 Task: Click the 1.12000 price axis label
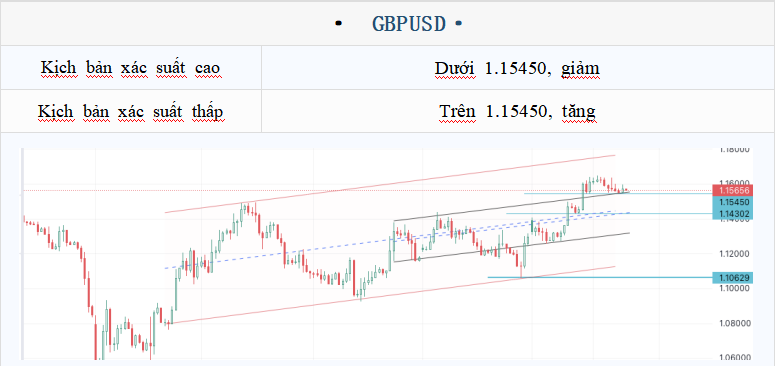734,254
